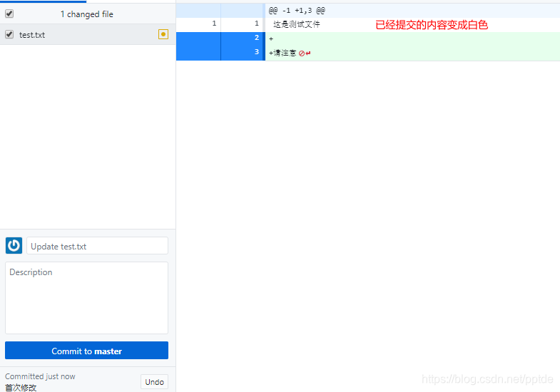This screenshot has height=392, width=560.
Task: Select diff line number 3 in gutter
Action: [x=243, y=53]
